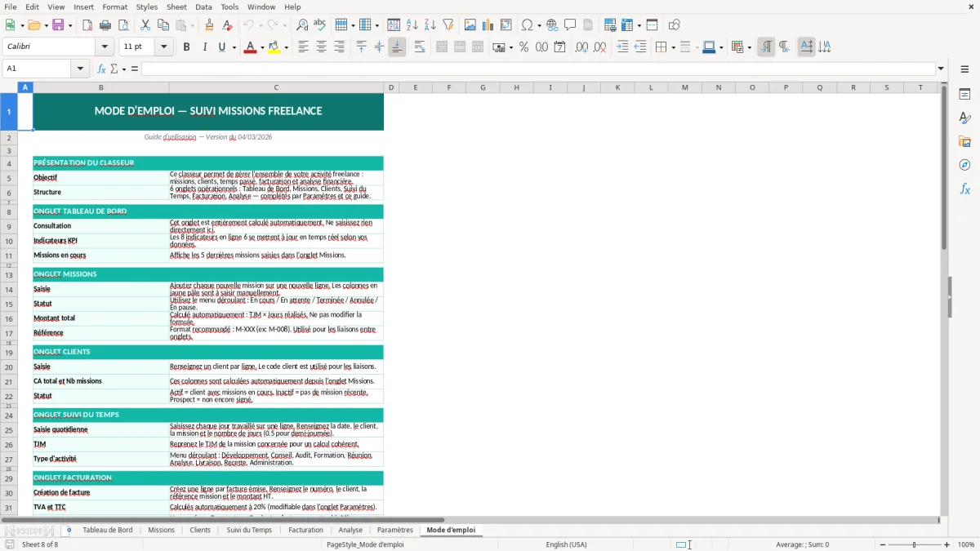This screenshot has width=980, height=551.
Task: Open the Format menu
Action: tap(114, 7)
